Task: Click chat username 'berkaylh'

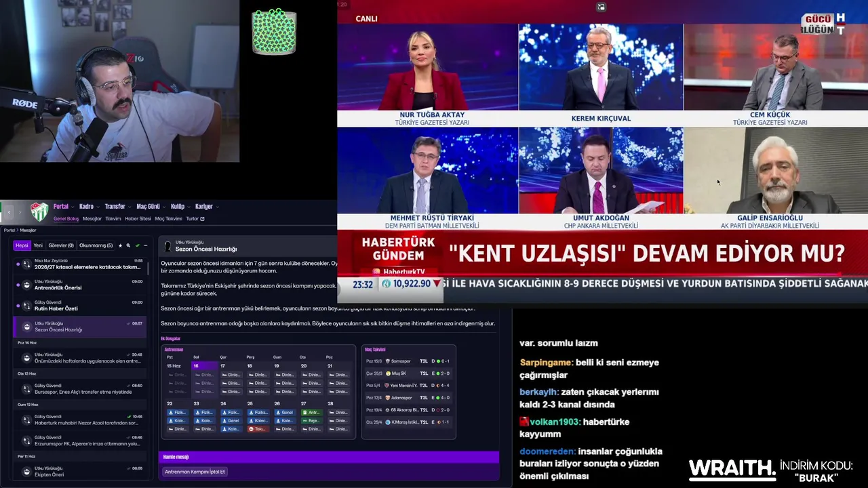Action: coord(539,392)
